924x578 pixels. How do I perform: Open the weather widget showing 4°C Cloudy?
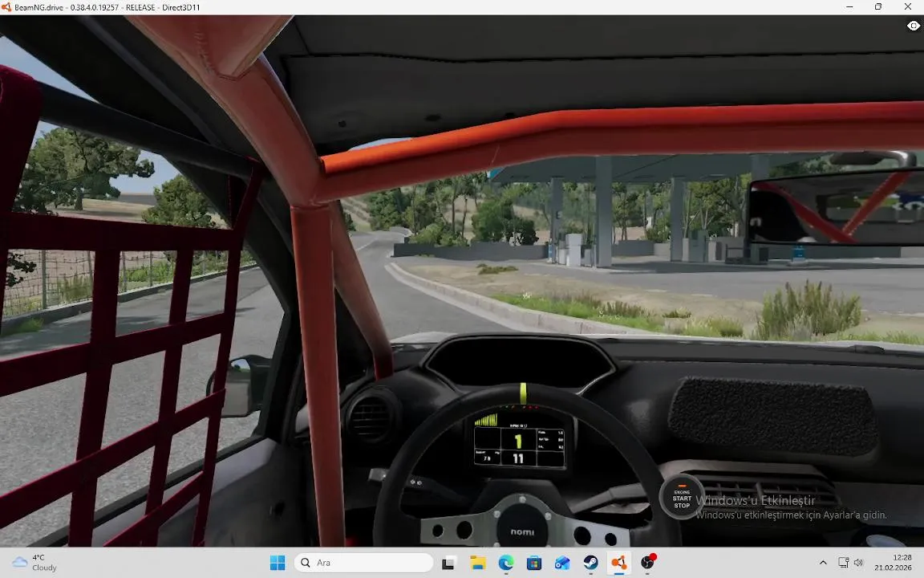(34, 563)
